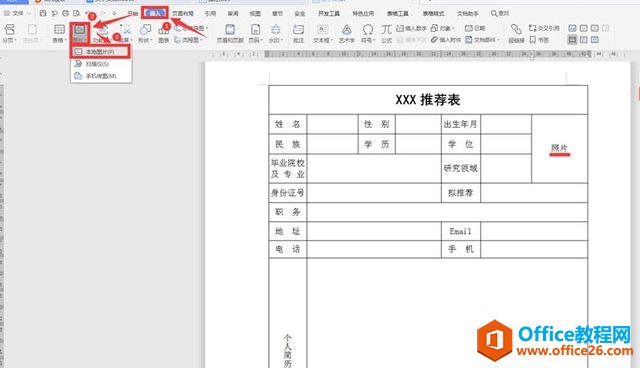Click the 研究领域 label cell
The height and width of the screenshot is (368, 640).
460,168
